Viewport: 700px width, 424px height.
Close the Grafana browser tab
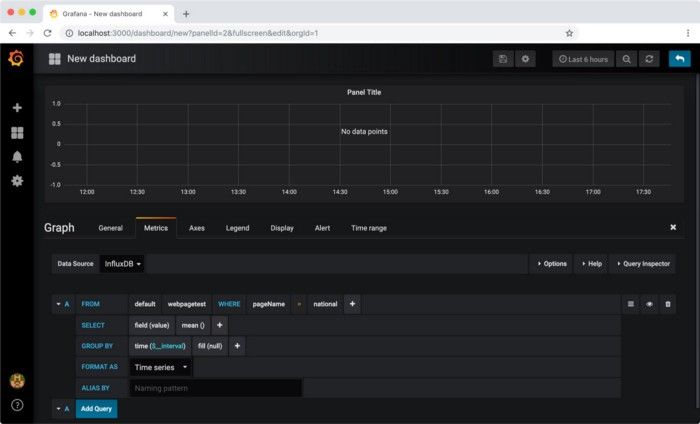pyautogui.click(x=165, y=14)
